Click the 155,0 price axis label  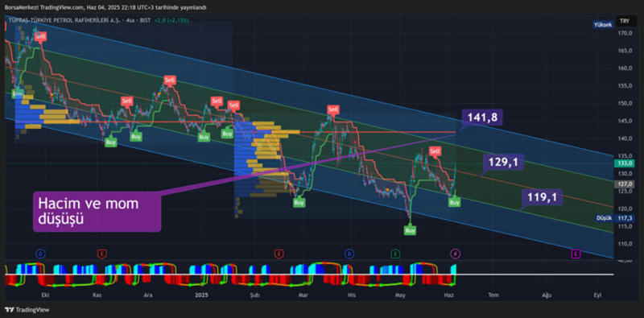[626, 86]
